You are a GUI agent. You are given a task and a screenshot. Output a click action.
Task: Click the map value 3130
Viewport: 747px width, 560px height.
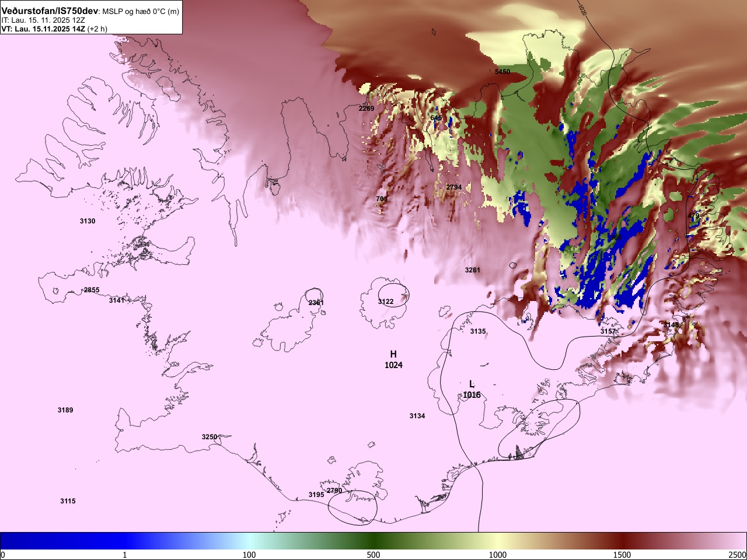tap(88, 221)
